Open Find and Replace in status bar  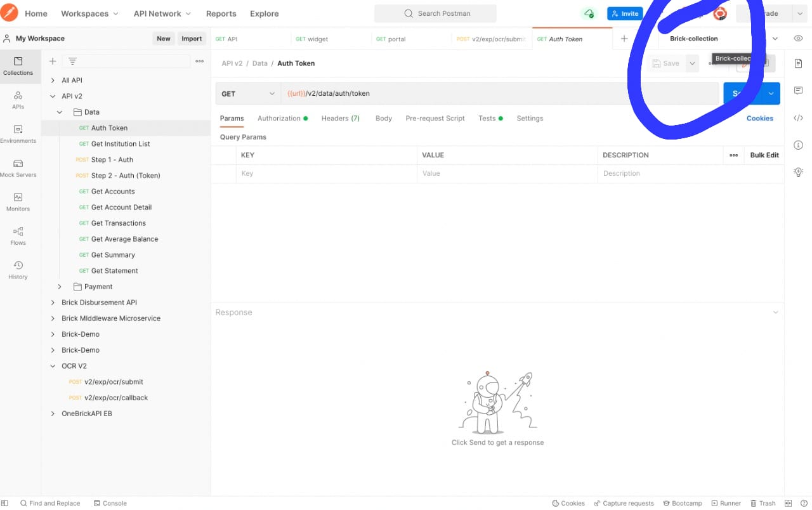[49, 503]
